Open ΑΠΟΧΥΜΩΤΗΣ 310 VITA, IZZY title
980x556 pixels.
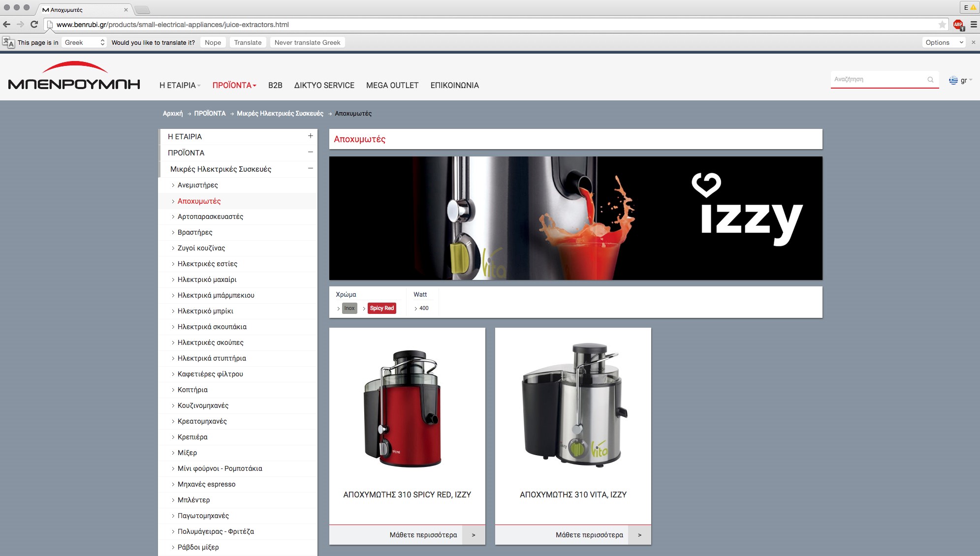[573, 494]
